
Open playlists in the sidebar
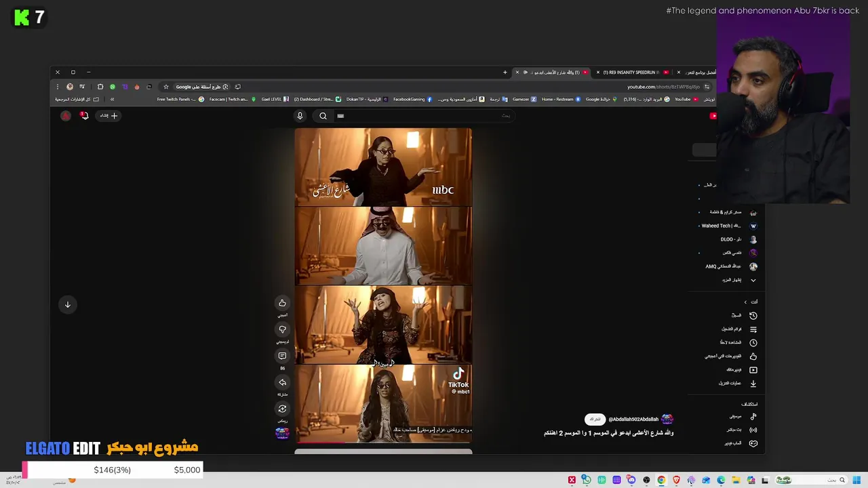point(739,329)
